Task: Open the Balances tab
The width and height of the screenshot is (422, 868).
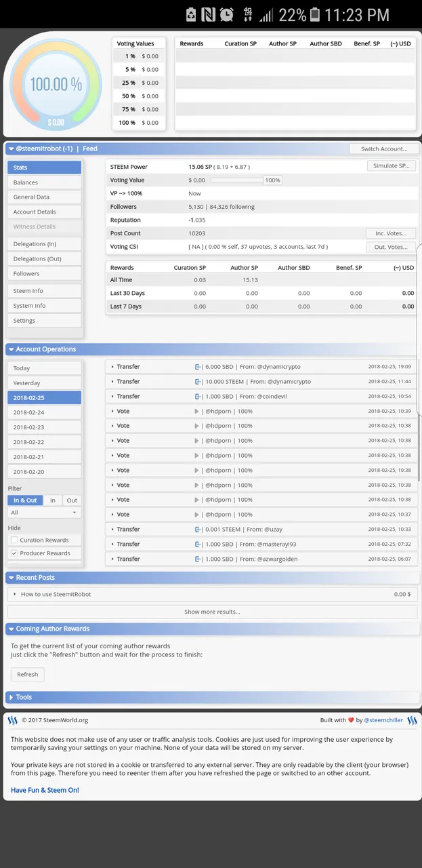Action: (x=44, y=182)
